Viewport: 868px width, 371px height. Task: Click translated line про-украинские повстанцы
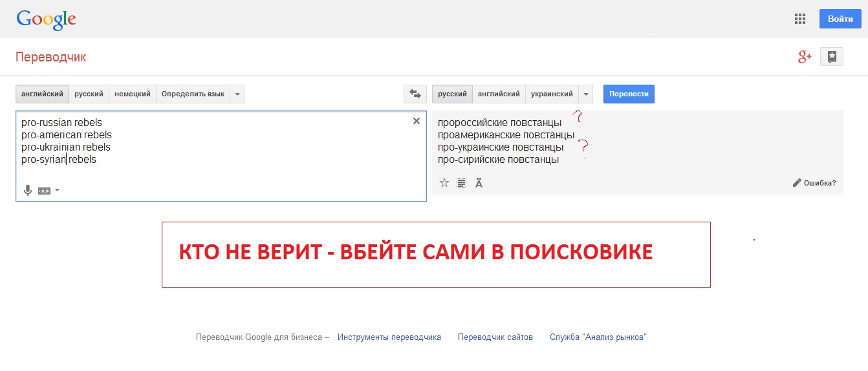(x=501, y=147)
